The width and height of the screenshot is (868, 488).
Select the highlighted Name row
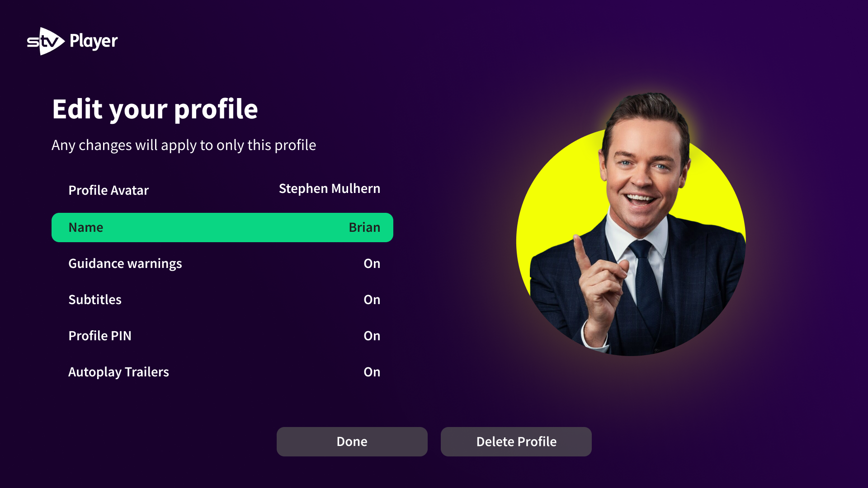(x=222, y=227)
